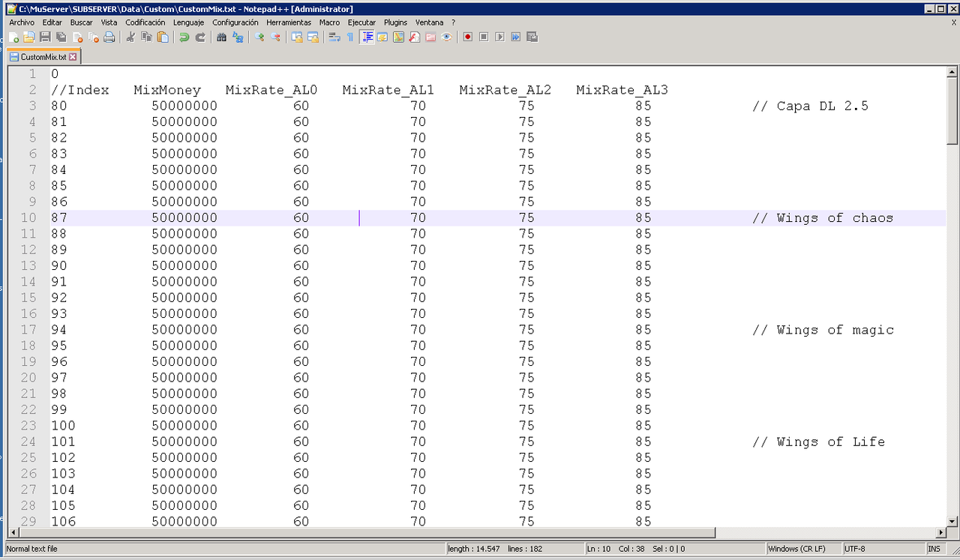Click the Save All toolbar icon

coord(61,37)
